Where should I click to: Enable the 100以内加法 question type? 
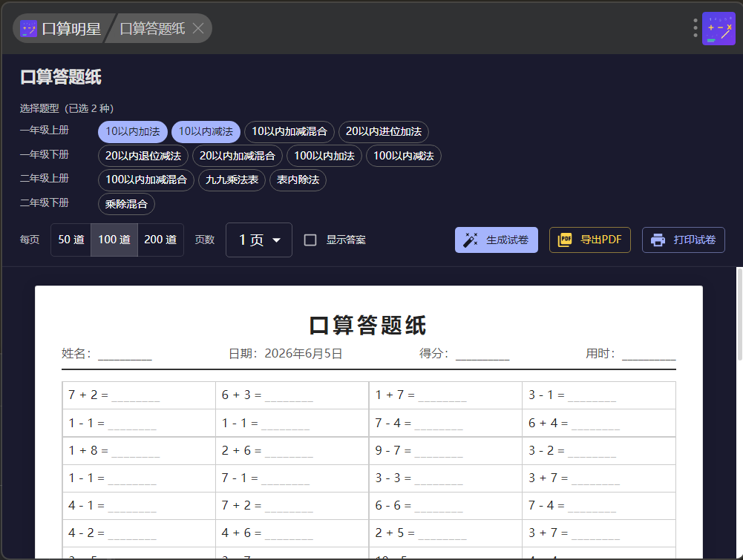tap(324, 156)
